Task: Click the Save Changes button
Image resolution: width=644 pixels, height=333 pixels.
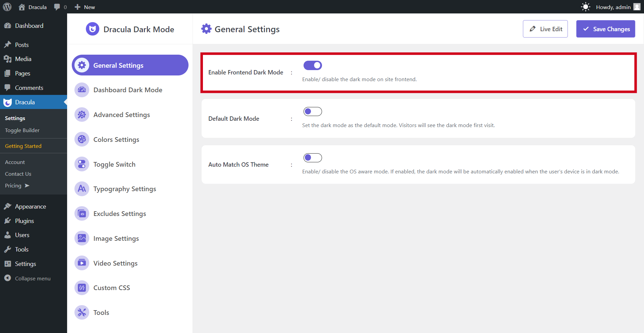Action: coord(605,29)
